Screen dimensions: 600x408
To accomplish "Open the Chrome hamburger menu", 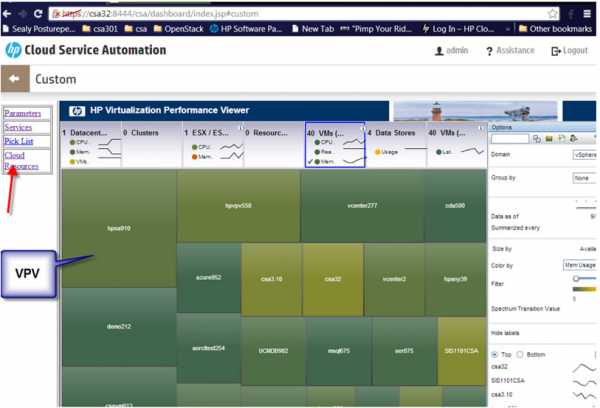I will (587, 14).
